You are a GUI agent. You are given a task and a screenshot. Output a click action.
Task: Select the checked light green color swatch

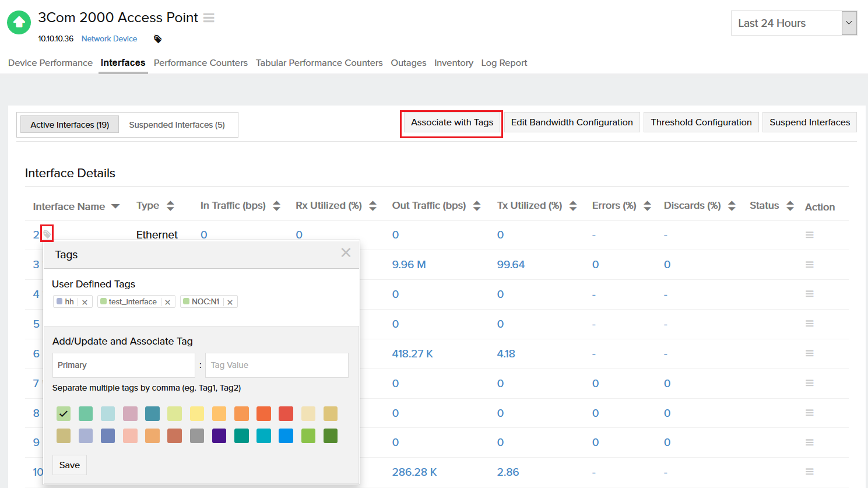click(64, 414)
